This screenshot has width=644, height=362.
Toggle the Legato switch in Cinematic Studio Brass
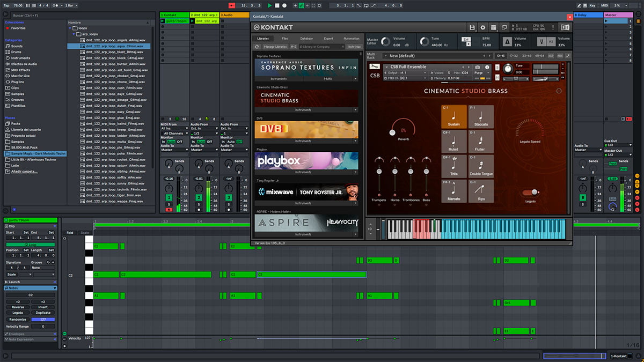530,193
